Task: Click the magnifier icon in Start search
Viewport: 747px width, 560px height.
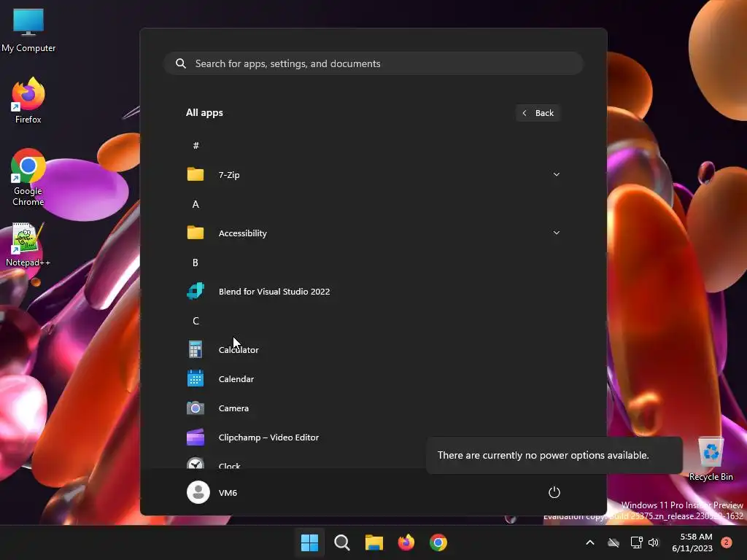Action: coord(181,63)
